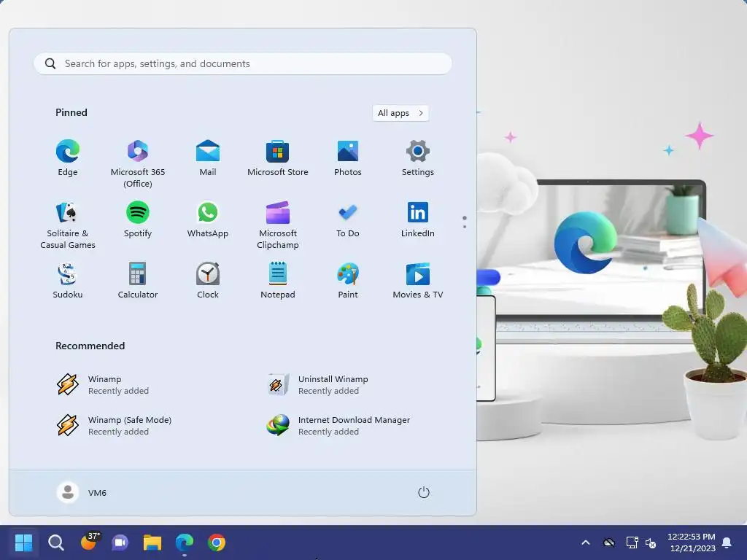This screenshot has width=747, height=560.
Task: Open Paint
Action: 348,281
